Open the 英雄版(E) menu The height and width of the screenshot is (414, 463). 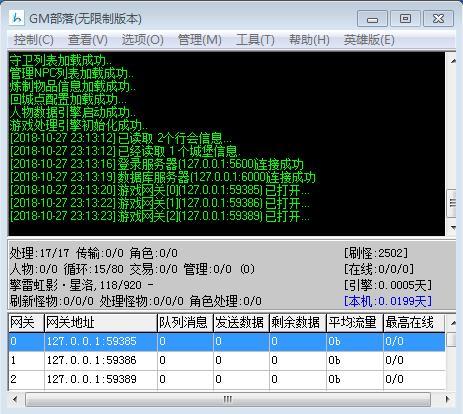point(369,40)
